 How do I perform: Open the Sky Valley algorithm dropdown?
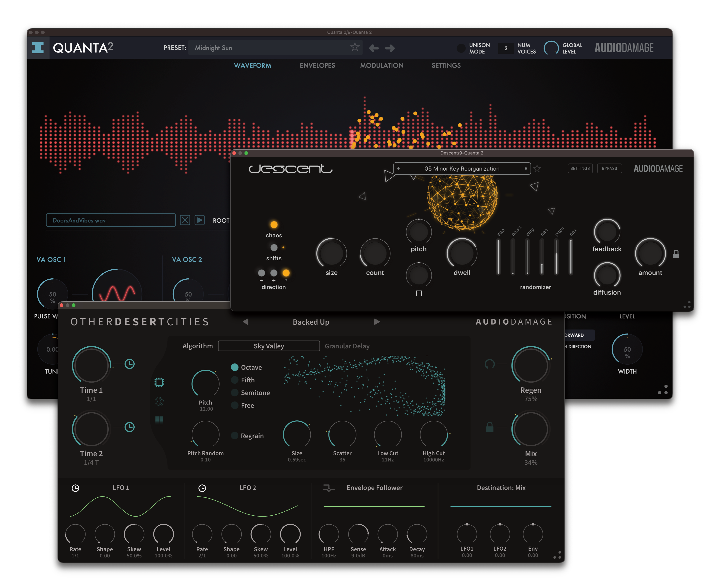click(x=269, y=346)
